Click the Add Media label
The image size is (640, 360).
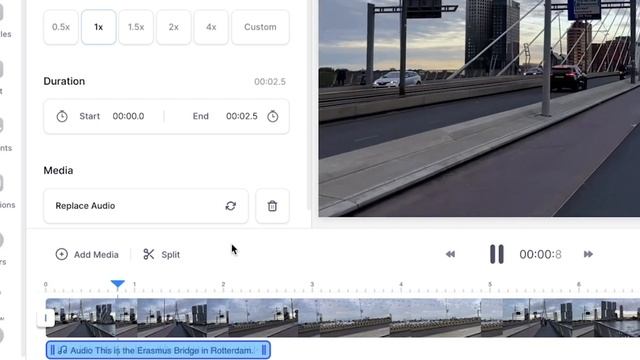pyautogui.click(x=96, y=255)
